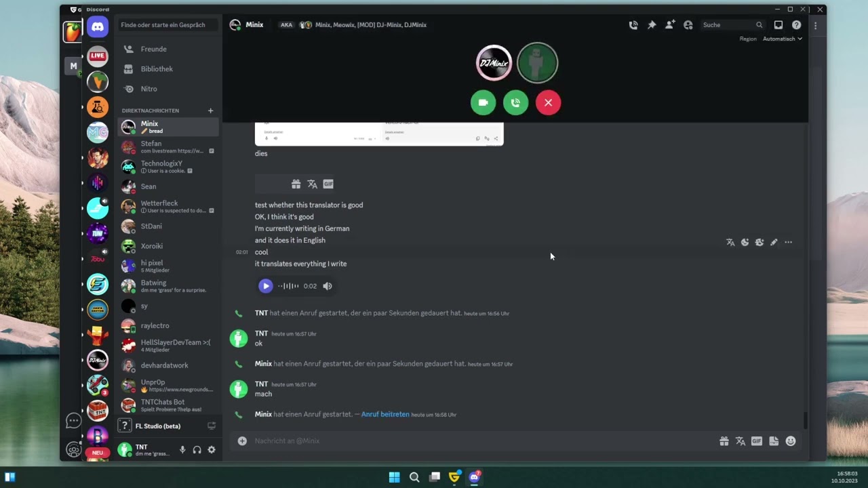Image resolution: width=868 pixels, height=488 pixels.
Task: Create new direct message plus icon
Action: [210, 110]
